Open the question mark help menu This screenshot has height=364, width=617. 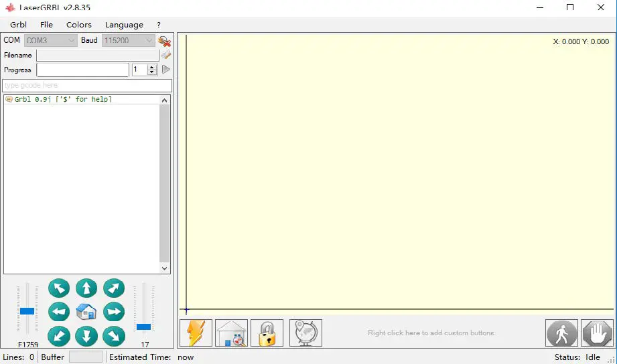pyautogui.click(x=159, y=25)
